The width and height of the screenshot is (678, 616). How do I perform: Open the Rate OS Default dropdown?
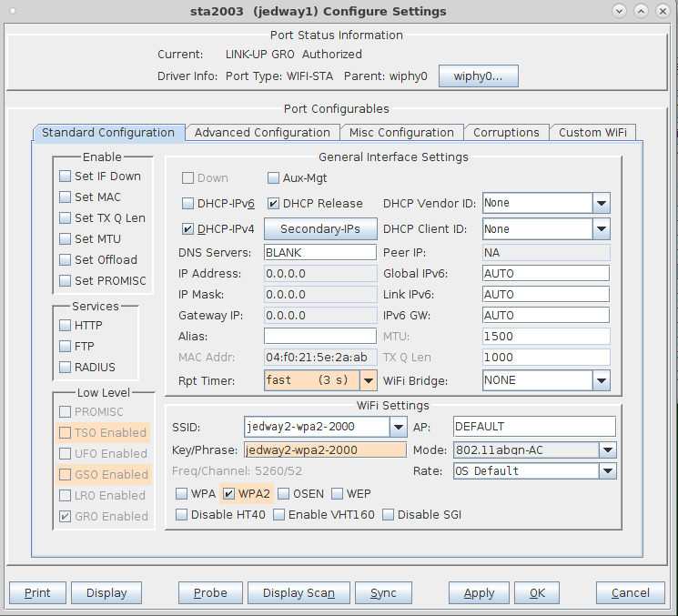click(x=608, y=470)
